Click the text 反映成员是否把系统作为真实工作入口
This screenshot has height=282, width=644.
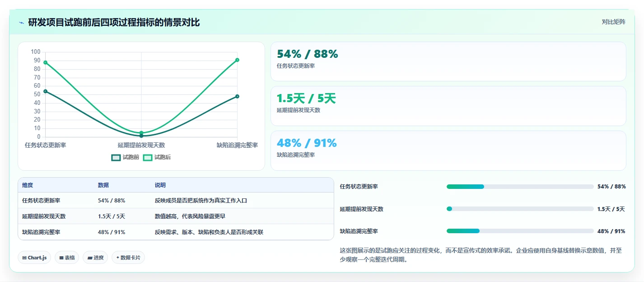201,201
